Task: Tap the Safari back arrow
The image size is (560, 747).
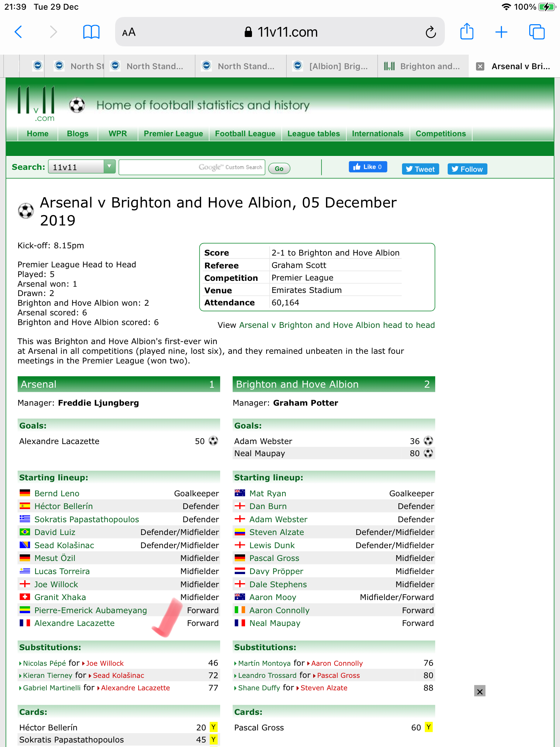Action: [x=19, y=32]
